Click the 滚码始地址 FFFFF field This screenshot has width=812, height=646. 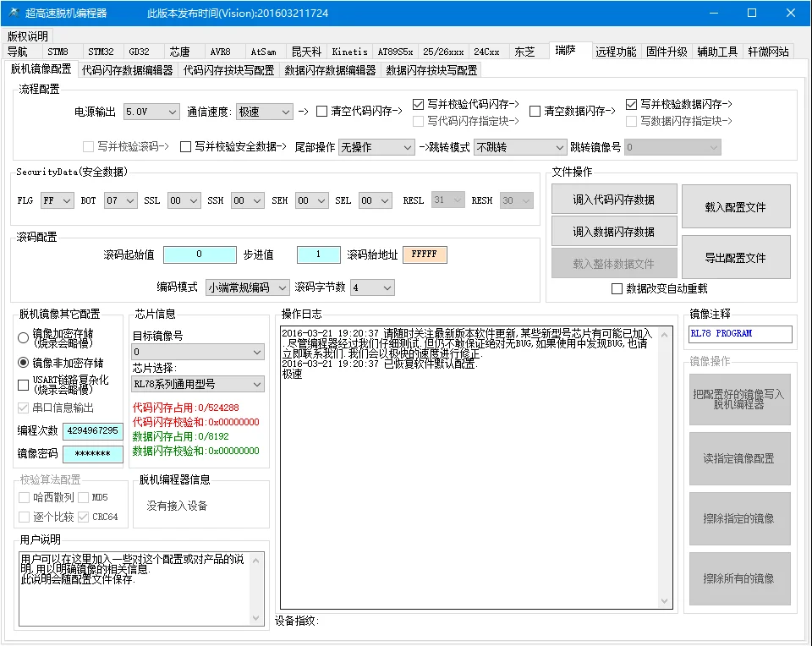click(x=425, y=255)
